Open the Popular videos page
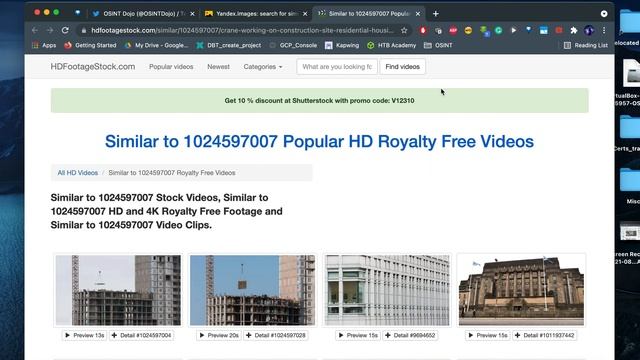 click(x=171, y=67)
